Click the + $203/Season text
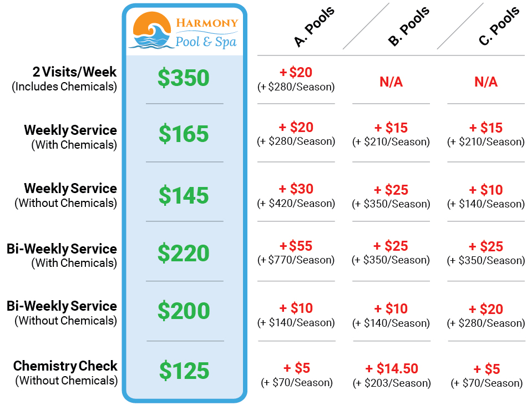This screenshot has width=532, height=405. coord(391,383)
